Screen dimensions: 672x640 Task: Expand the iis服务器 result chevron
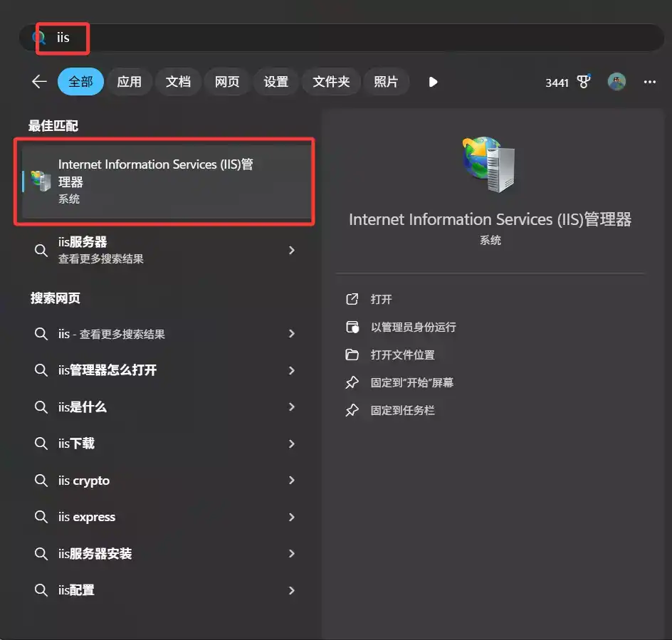click(x=292, y=250)
